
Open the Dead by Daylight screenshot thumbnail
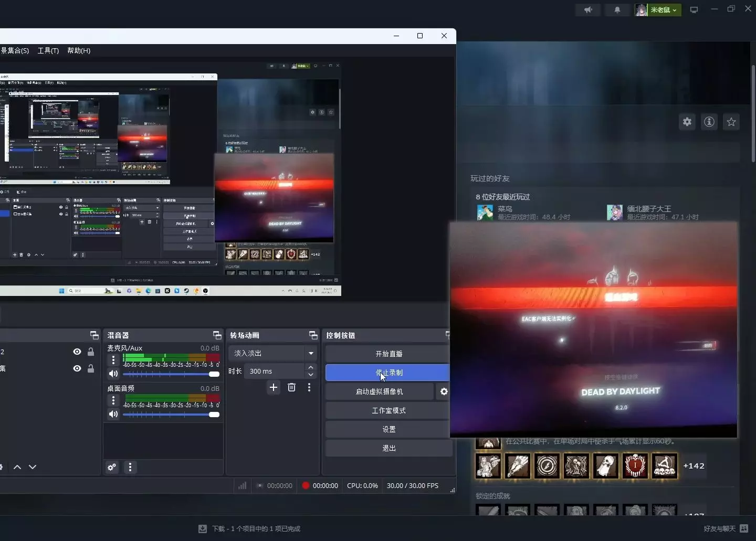tap(594, 330)
